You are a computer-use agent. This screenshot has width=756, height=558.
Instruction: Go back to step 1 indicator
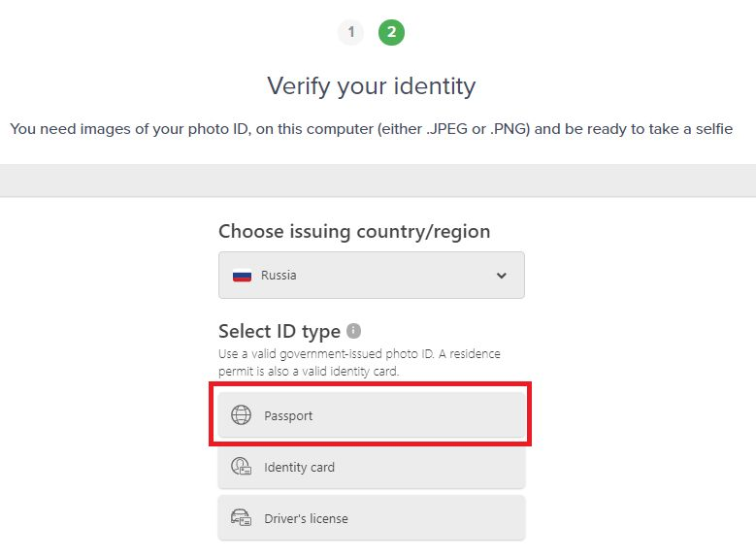[x=351, y=32]
